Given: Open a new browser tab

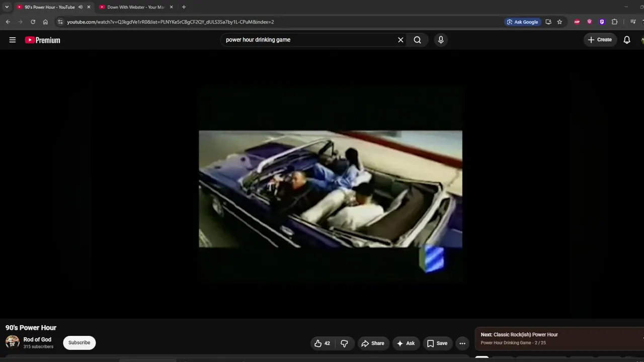Looking at the screenshot, I should coord(184,7).
